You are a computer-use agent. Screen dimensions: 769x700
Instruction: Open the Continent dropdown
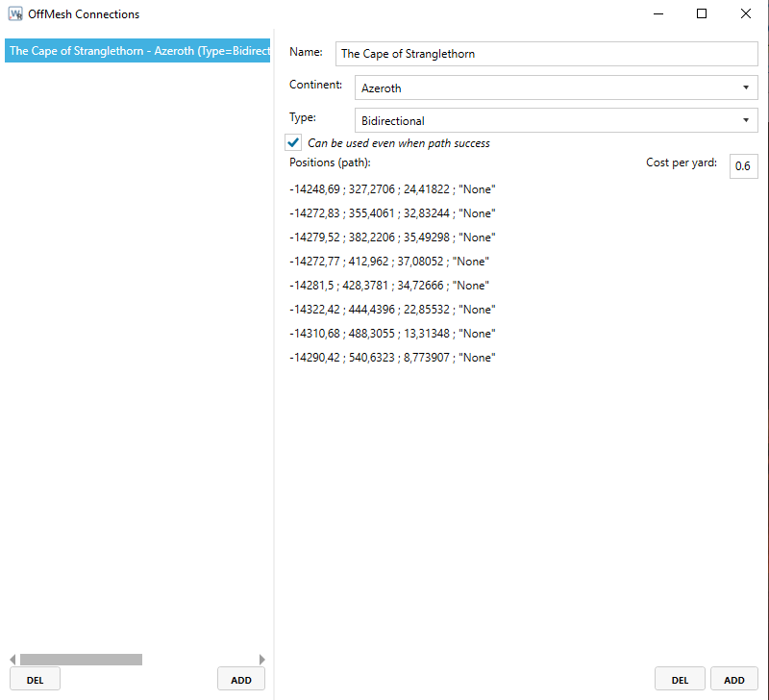[556, 88]
